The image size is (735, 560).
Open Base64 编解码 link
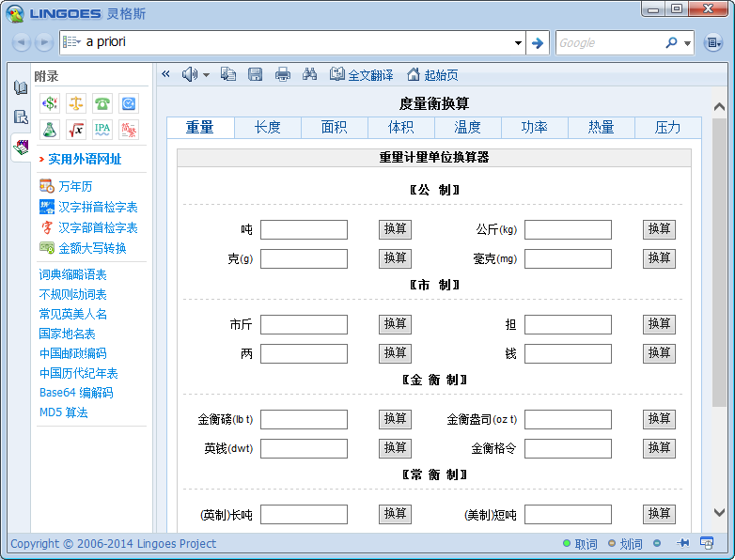point(76,393)
